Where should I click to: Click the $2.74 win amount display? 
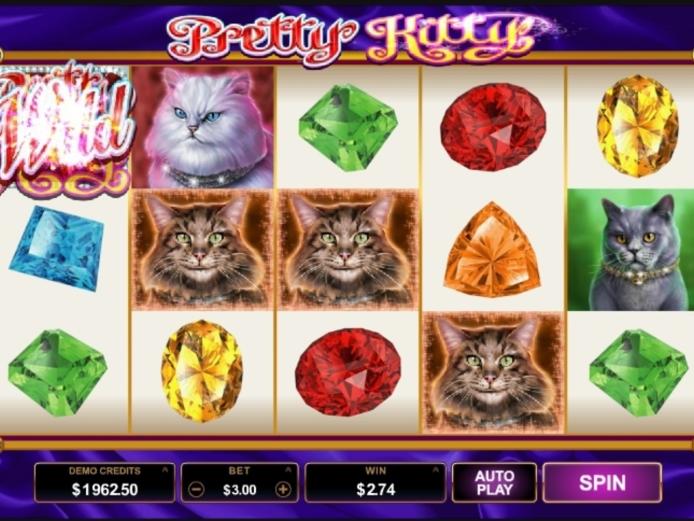(375, 489)
